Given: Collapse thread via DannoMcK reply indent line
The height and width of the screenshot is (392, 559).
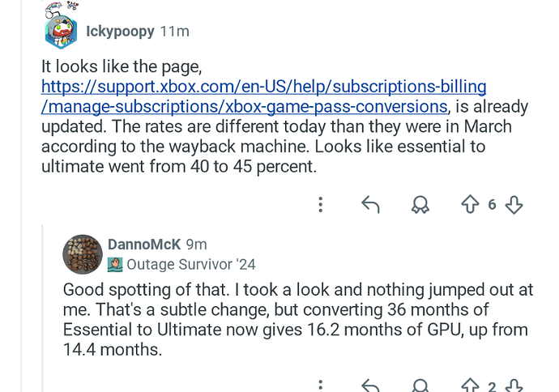Looking at the screenshot, I should tap(43, 309).
